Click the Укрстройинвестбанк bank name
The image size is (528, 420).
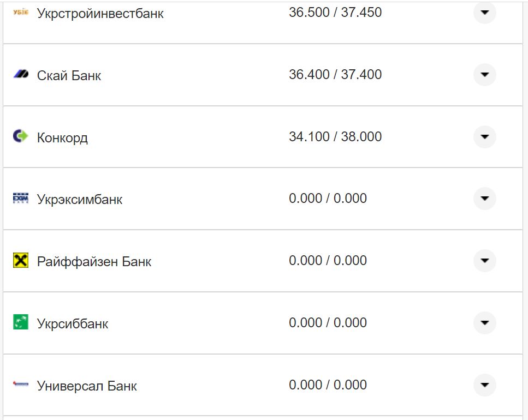click(x=102, y=13)
